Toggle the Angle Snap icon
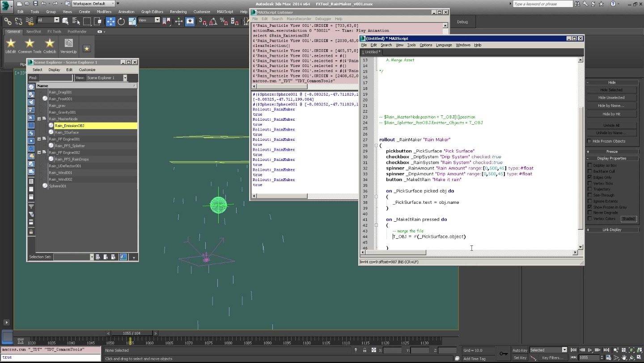644x363 pixels. pyautogui.click(x=213, y=21)
